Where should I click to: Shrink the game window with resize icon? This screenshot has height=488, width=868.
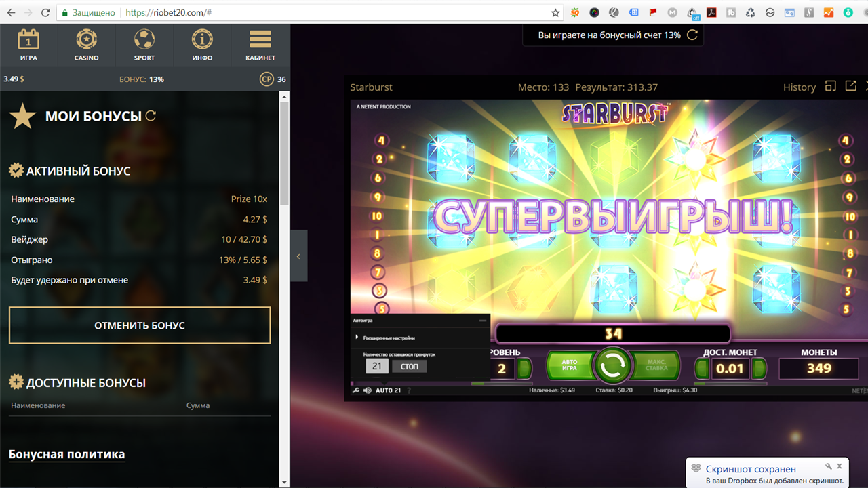(830, 86)
